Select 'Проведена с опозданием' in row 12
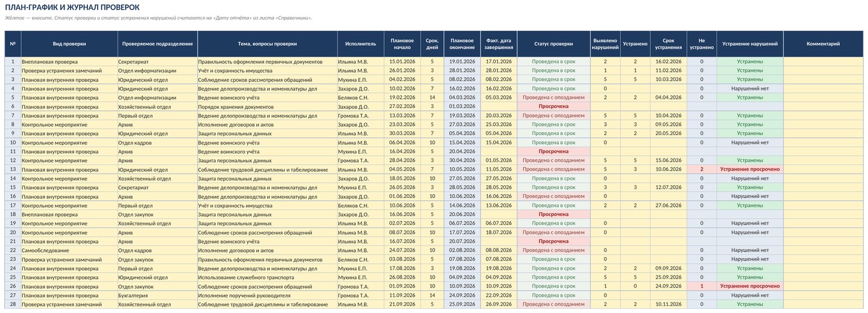Viewport: 868px width, 313px height. coord(553,160)
